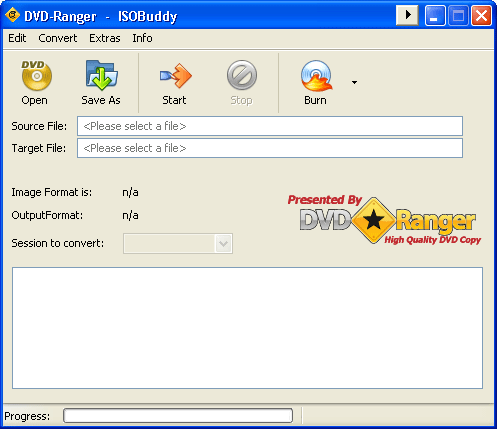
Task: Click the DVD-Ranger app icon in title bar
Action: click(13, 15)
